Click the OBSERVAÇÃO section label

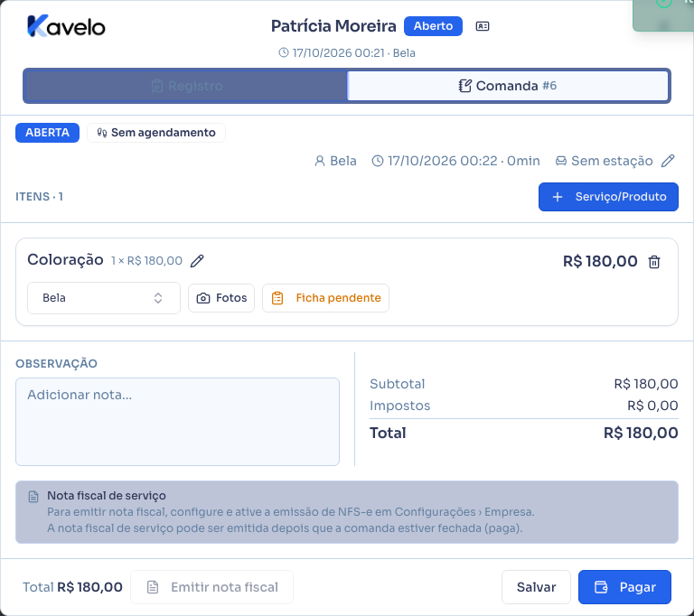click(x=57, y=364)
